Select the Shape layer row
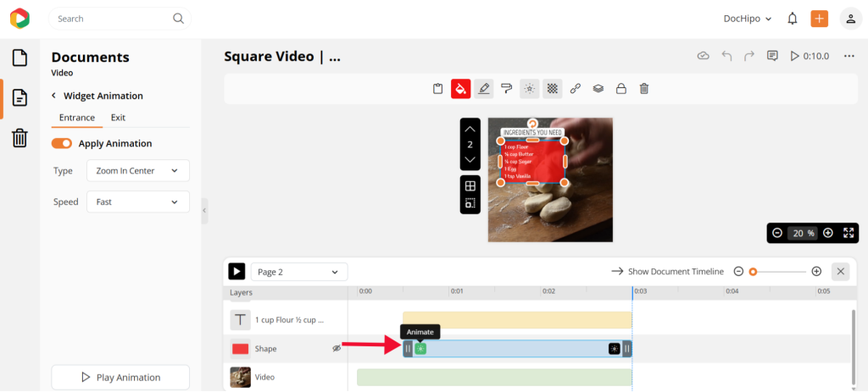 tap(286, 349)
